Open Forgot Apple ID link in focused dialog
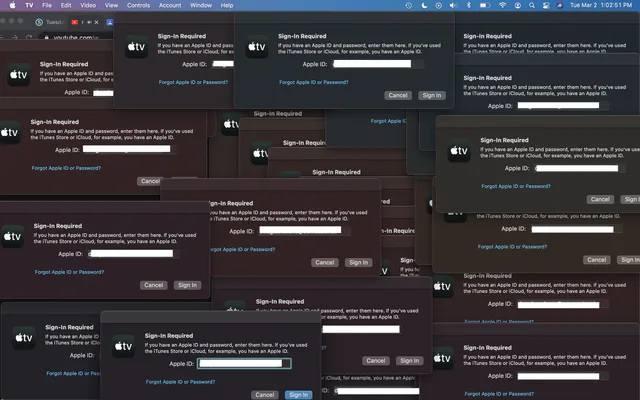Screen dimensions: 640x400 coord(180,382)
